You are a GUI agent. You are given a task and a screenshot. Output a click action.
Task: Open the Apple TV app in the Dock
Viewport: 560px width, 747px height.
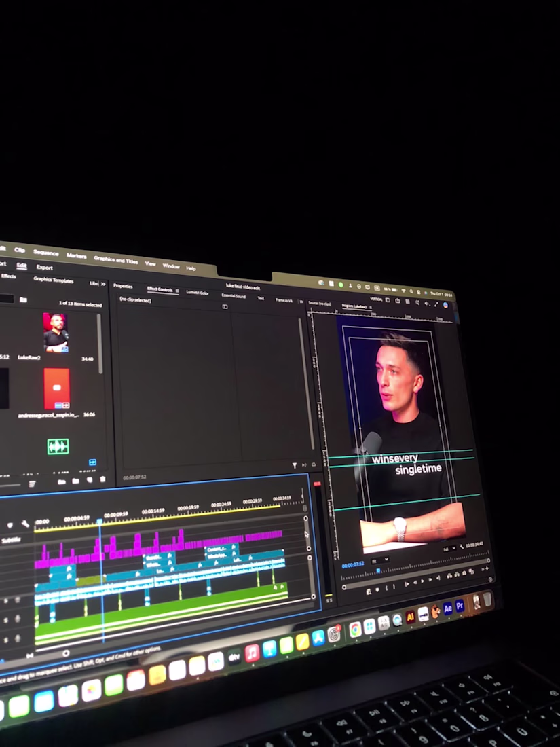234,657
